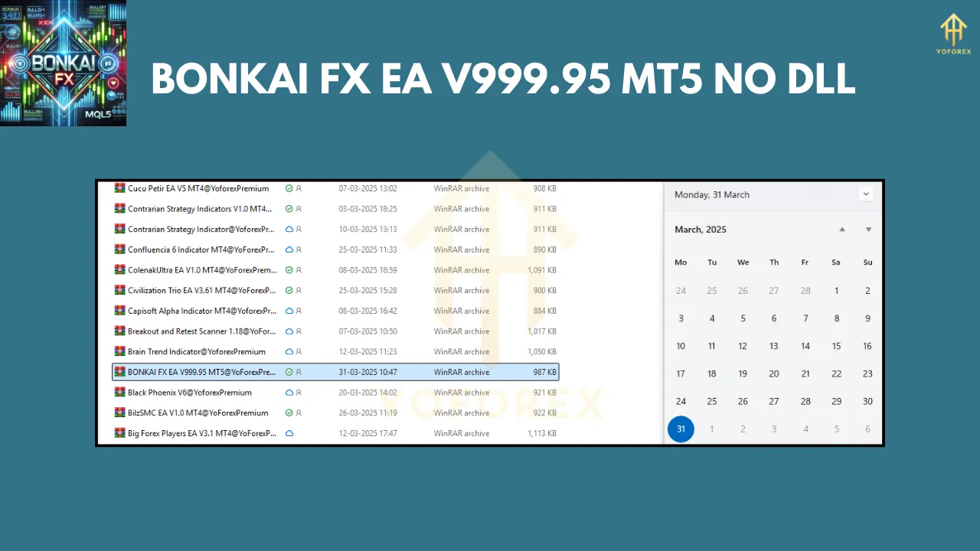The height and width of the screenshot is (551, 980).
Task: Click the cloud status icon for Brain Trend Indicator
Action: tap(289, 351)
